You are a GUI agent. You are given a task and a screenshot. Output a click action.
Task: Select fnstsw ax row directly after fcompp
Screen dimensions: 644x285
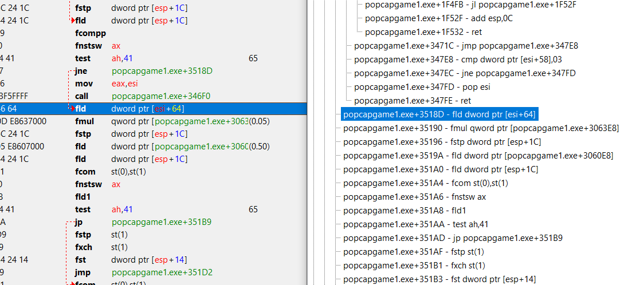[x=153, y=46]
